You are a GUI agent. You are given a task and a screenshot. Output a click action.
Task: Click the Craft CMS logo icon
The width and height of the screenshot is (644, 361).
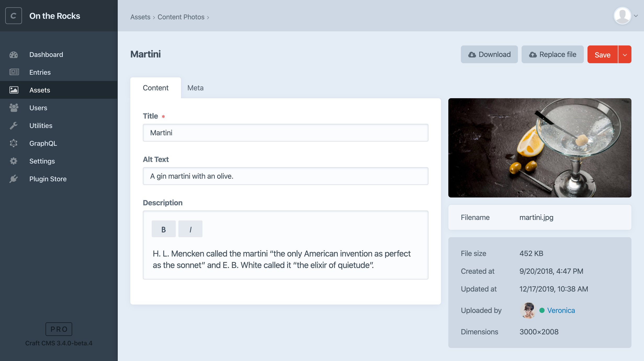[x=14, y=16]
